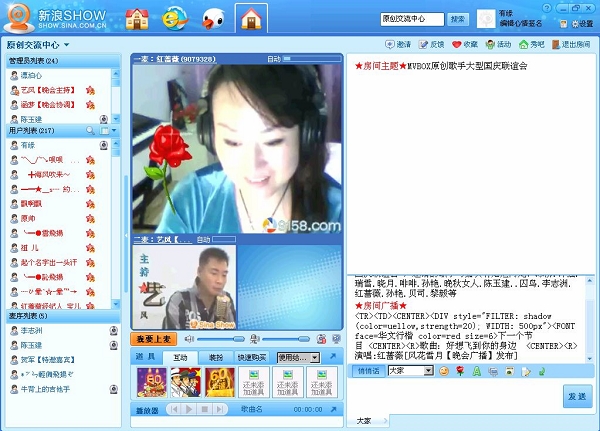The image size is (600, 431).
Task: Click the 发送 send button
Action: (x=577, y=397)
